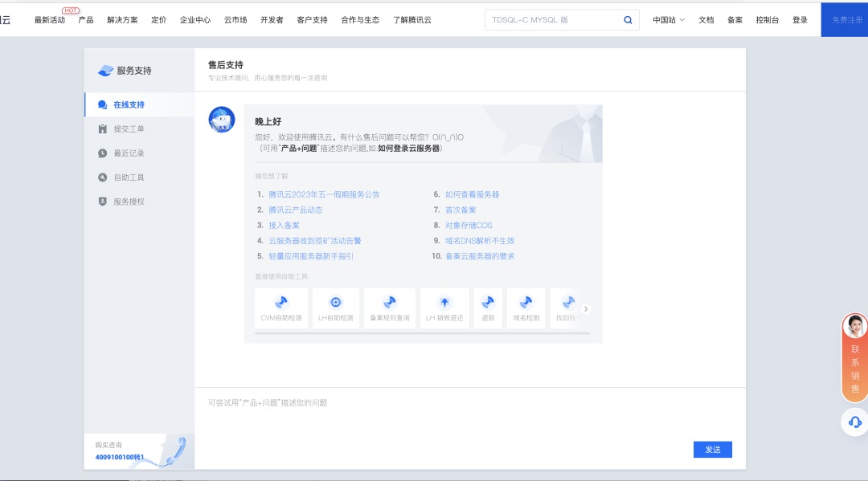Viewport: 868px width, 481px height.
Task: Switch to the 最近记录 tab
Action: pos(140,153)
